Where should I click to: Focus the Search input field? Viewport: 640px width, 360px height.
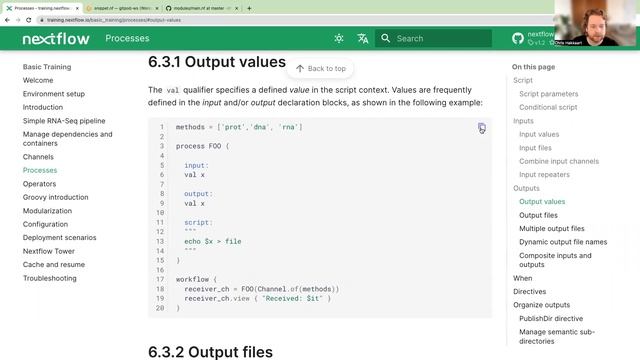click(433, 38)
